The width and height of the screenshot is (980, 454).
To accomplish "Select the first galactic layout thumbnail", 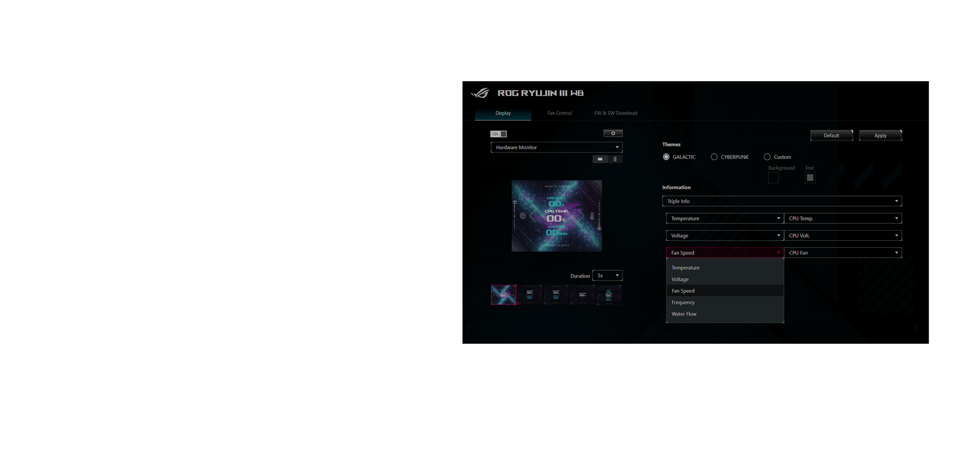I will [504, 295].
